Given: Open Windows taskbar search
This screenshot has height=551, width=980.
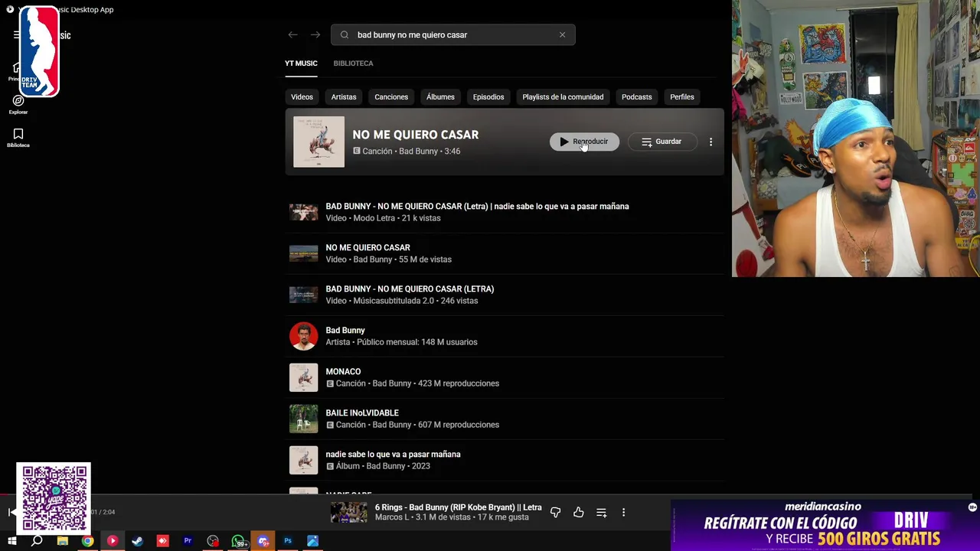Looking at the screenshot, I should 37,541.
